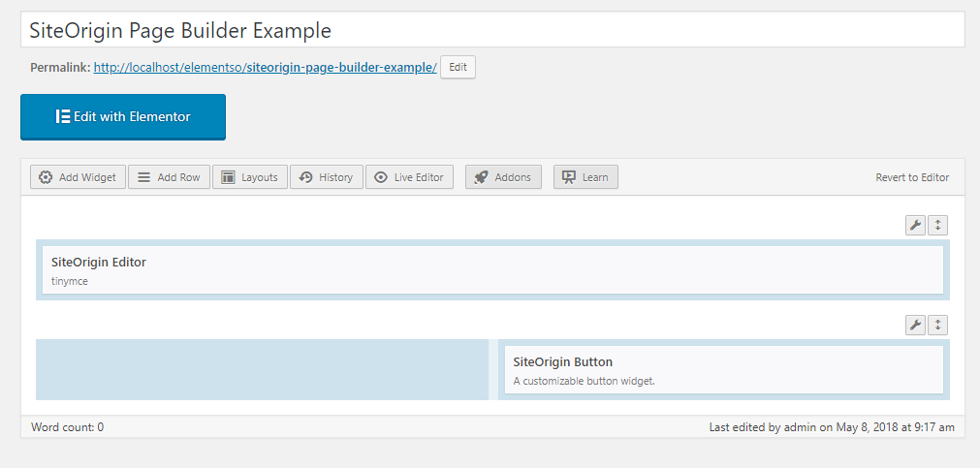
Task: Open second row's wrench settings icon
Action: pyautogui.click(x=915, y=325)
